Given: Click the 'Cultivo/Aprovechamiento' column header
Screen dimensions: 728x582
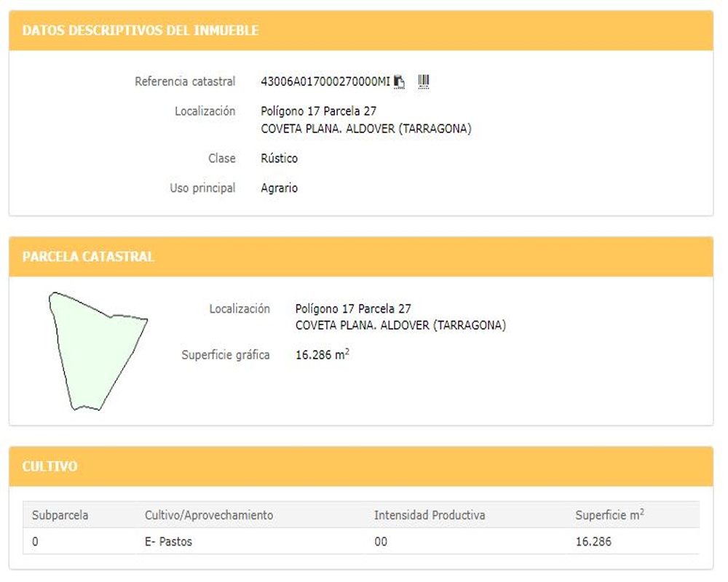Looking at the screenshot, I should [209, 515].
